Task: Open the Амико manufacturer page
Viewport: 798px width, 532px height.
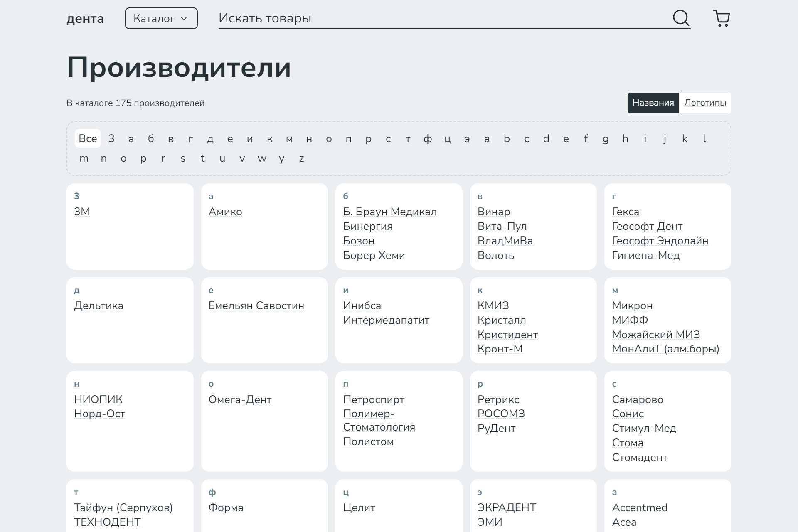Action: coord(225,212)
